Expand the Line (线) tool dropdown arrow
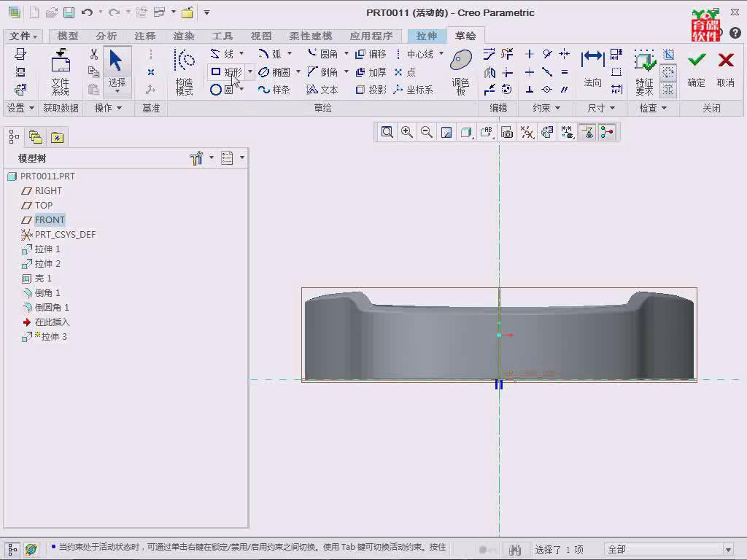 [x=241, y=53]
